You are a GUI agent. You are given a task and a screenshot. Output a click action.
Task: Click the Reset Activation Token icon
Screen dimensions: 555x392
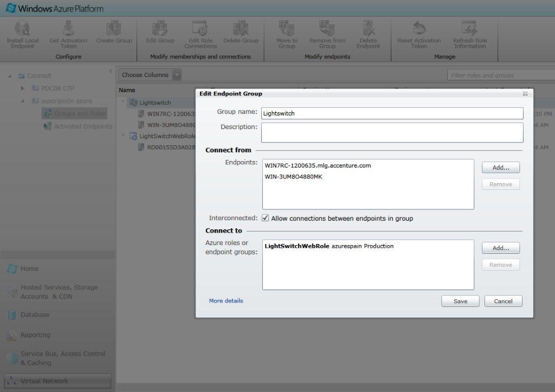[419, 28]
